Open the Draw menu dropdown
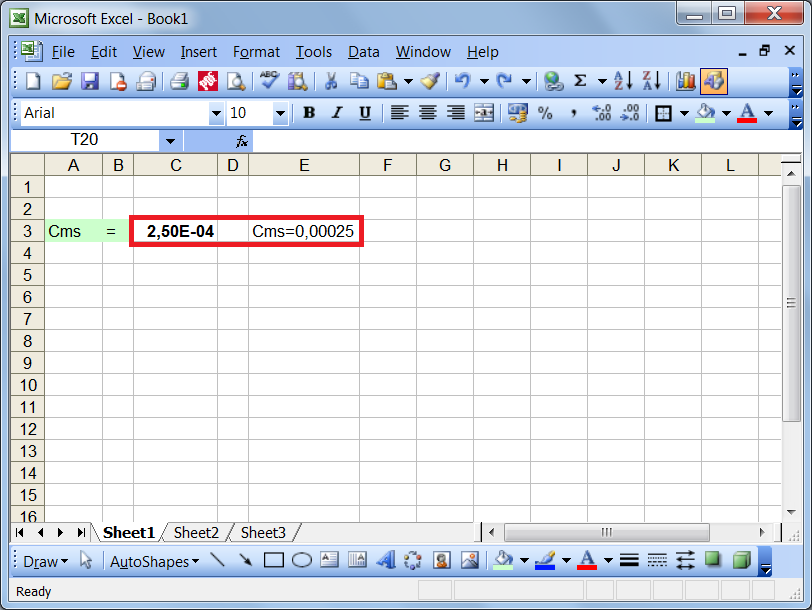Screen dimensions: 812x610 46,561
